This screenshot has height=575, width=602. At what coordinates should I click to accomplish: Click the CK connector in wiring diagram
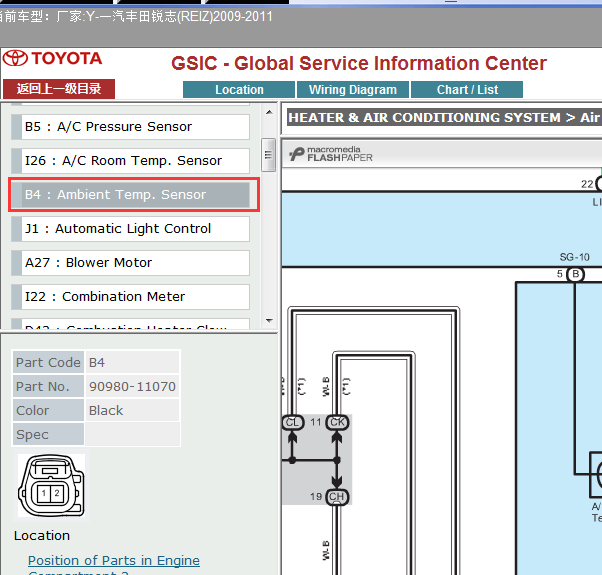(337, 422)
